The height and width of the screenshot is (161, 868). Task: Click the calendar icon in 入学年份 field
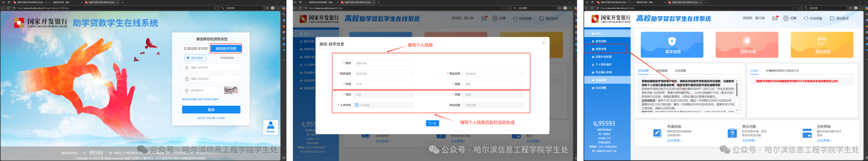(356, 105)
